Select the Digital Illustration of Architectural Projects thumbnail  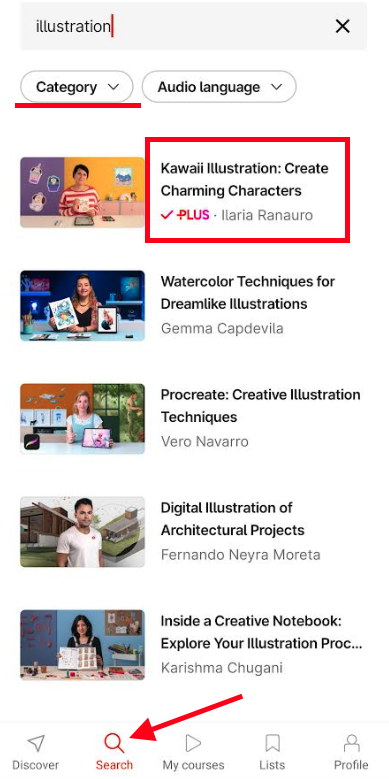click(x=82, y=532)
